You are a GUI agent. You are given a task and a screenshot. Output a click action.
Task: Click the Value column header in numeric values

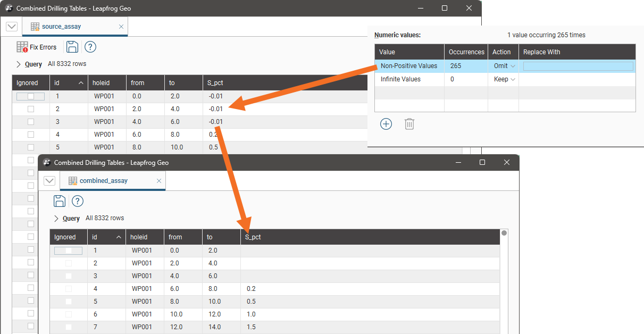[409, 52]
